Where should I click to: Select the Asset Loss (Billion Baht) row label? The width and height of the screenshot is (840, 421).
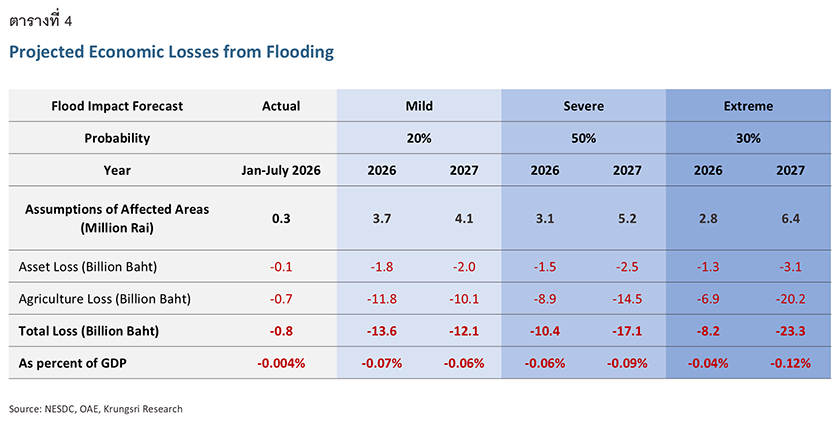[x=88, y=267]
